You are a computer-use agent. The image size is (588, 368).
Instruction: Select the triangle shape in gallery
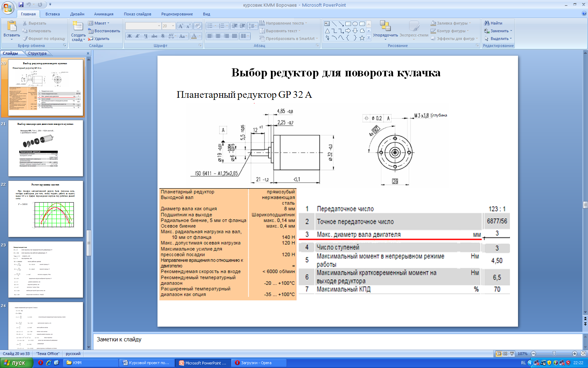(327, 31)
